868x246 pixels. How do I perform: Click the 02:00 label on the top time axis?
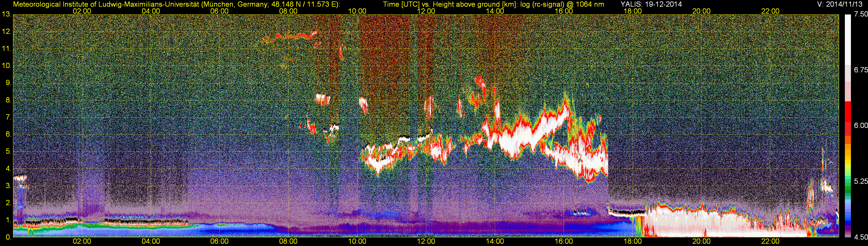tap(82, 11)
